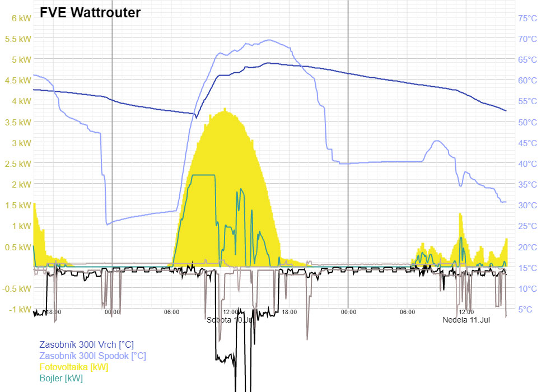This screenshot has width=560, height=392.
Task: Click the '5.5 kW' left axis label
Action: (18, 39)
